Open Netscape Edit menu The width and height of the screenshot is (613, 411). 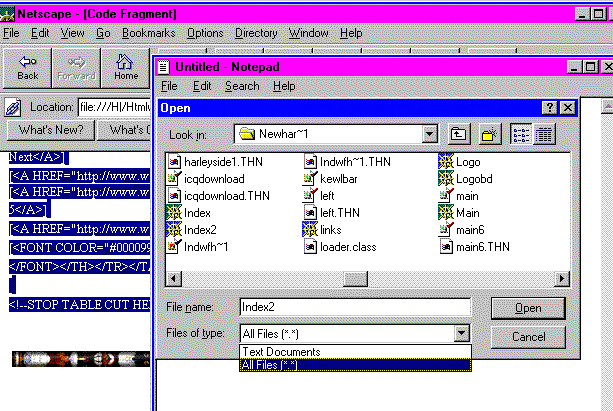pos(40,33)
